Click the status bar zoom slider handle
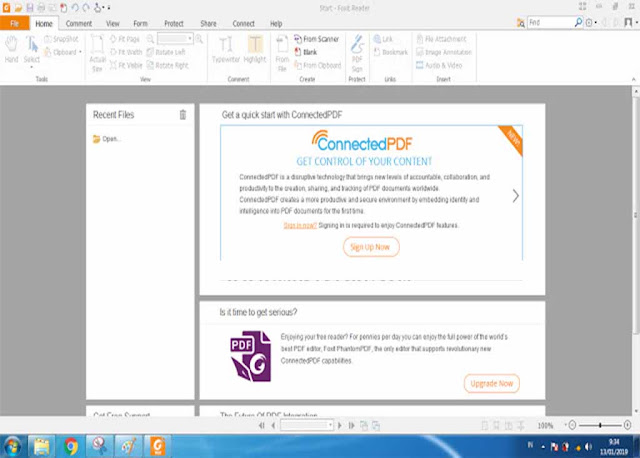The image size is (640, 458). coord(600,425)
